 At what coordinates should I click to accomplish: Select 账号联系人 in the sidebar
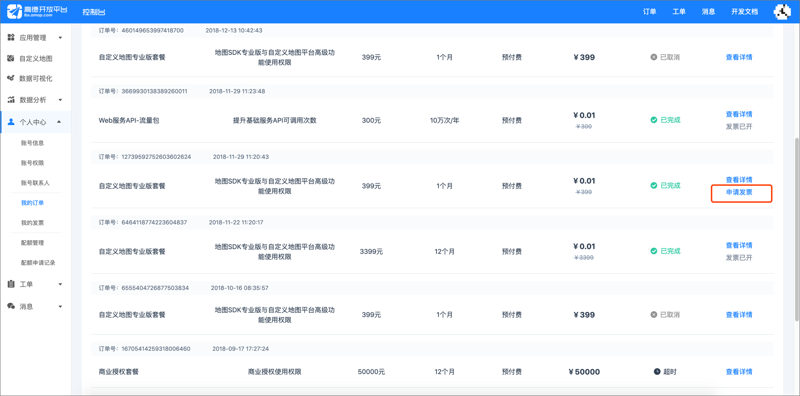coord(35,183)
